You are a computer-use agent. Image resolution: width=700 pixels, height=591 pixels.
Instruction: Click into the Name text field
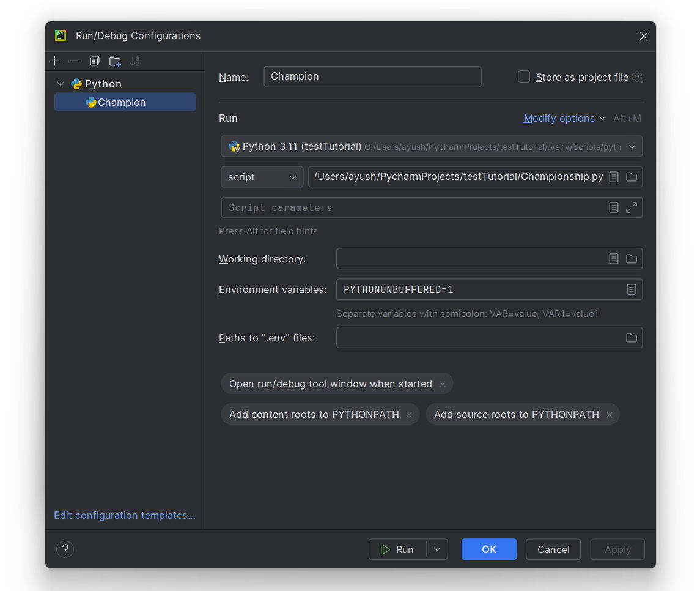[372, 76]
